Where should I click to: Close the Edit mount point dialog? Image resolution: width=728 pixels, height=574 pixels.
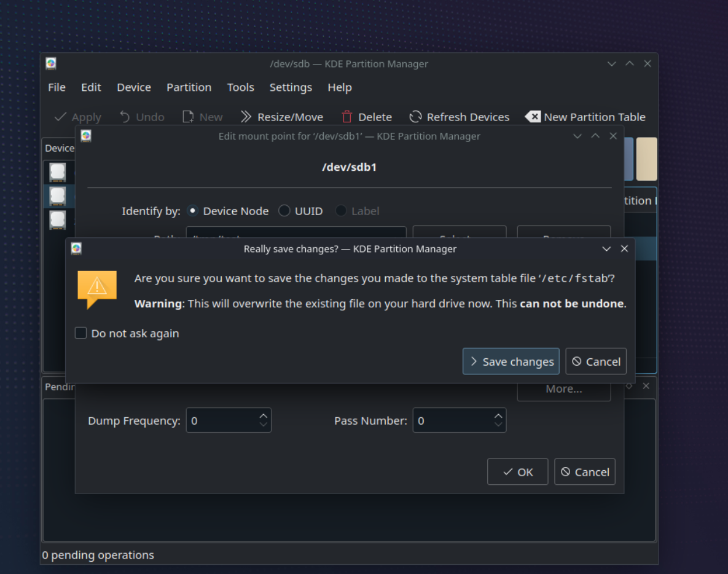[613, 136]
